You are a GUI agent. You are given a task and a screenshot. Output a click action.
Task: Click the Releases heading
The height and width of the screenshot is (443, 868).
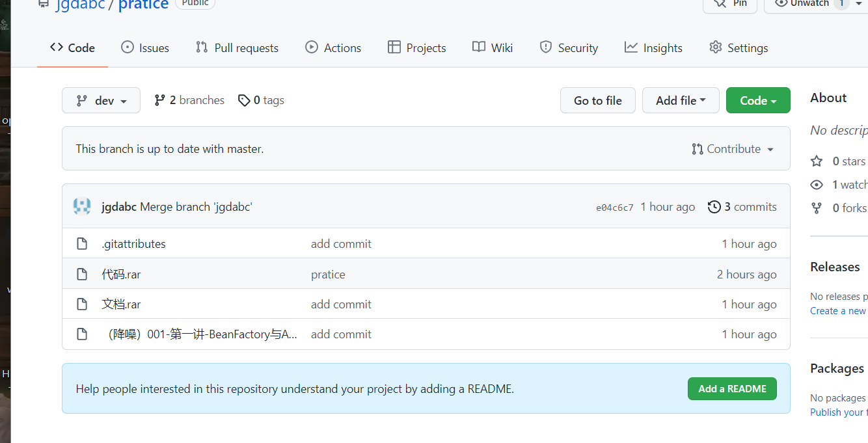[x=835, y=267]
